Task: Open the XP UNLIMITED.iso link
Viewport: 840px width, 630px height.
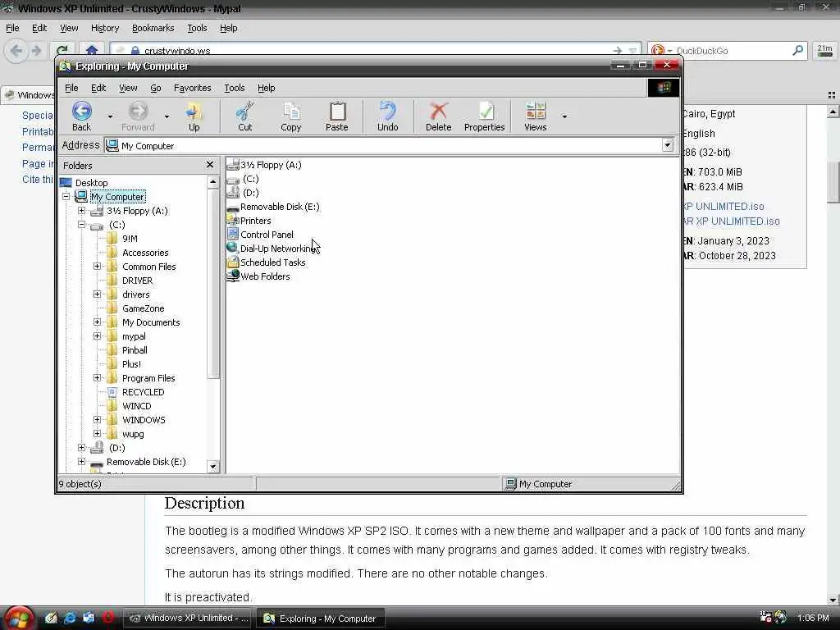Action: coord(724,206)
